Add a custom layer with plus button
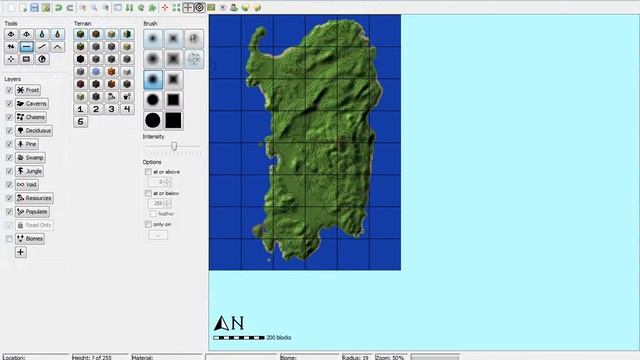This screenshot has height=360, width=640. [21, 252]
